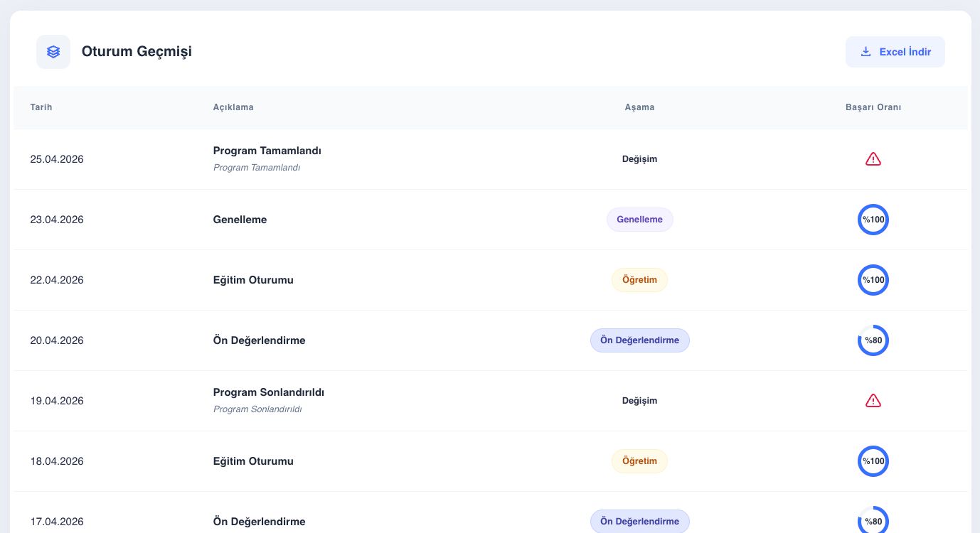Click the download icon in Excel İndir
980x533 pixels.
866,52
